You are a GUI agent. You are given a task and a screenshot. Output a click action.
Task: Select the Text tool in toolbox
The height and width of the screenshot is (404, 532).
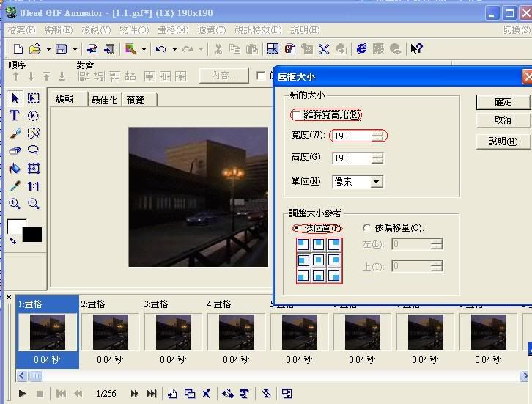[14, 116]
